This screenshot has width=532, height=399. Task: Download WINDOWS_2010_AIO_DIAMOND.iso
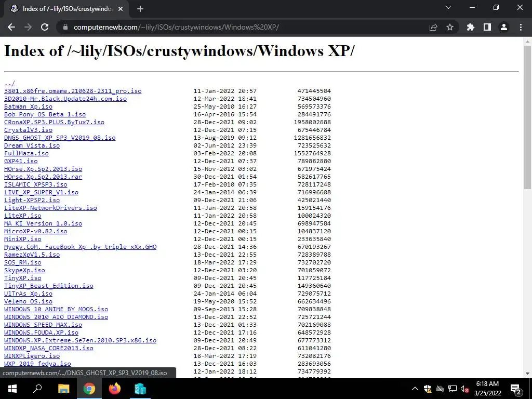56,317
